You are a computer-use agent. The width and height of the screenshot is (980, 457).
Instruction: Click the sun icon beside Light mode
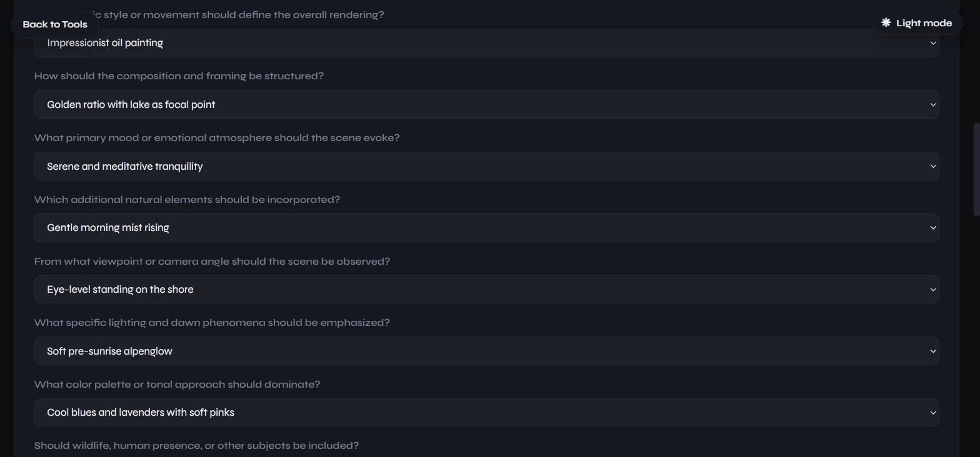point(886,22)
